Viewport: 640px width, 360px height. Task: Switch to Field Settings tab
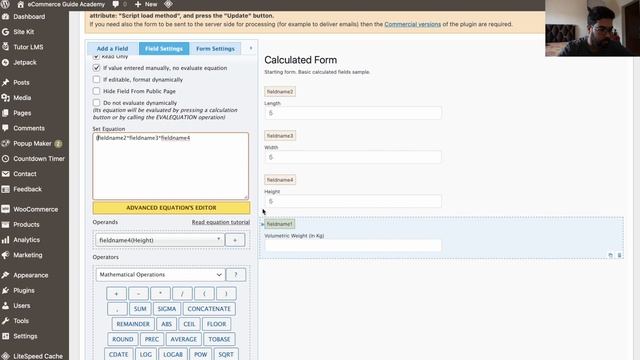coord(164,49)
